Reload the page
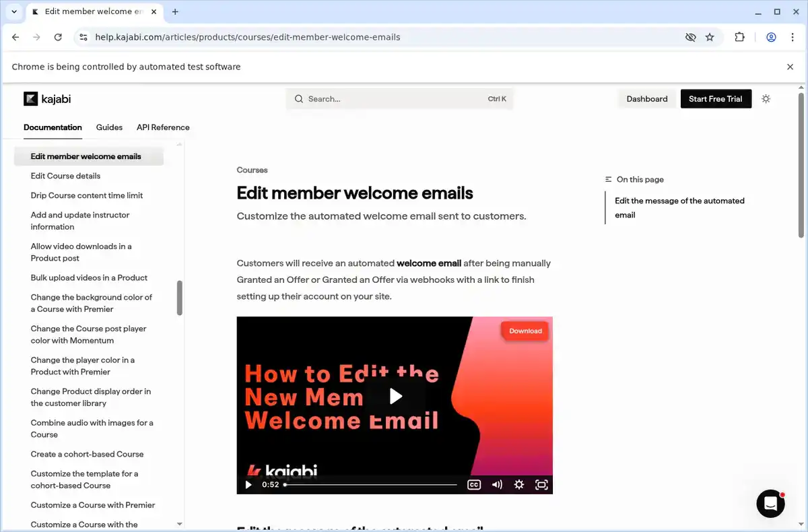The image size is (808, 532). tap(58, 37)
